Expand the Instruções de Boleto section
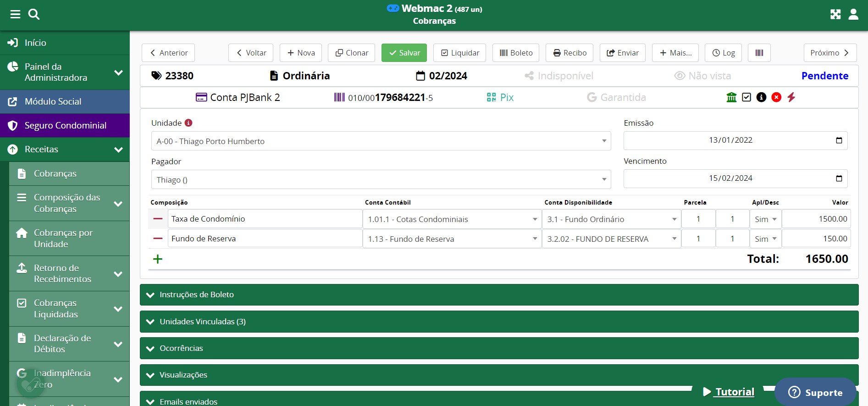Screen dimensions: 868x406 (x=499, y=295)
